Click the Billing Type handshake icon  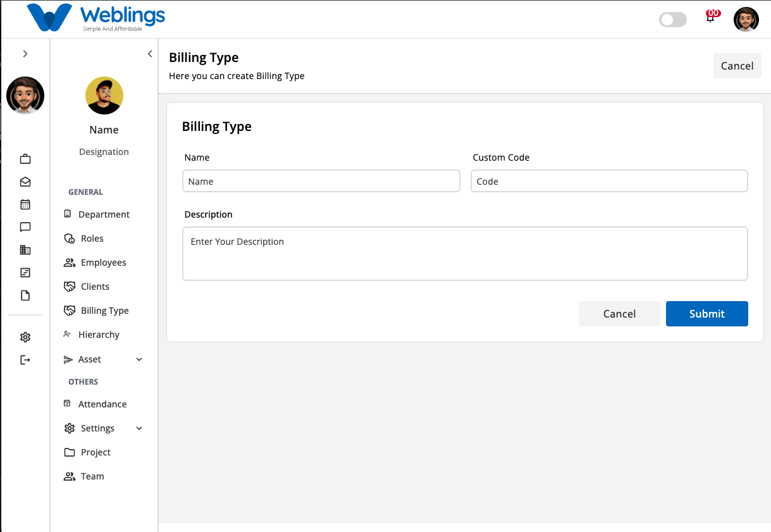click(70, 311)
